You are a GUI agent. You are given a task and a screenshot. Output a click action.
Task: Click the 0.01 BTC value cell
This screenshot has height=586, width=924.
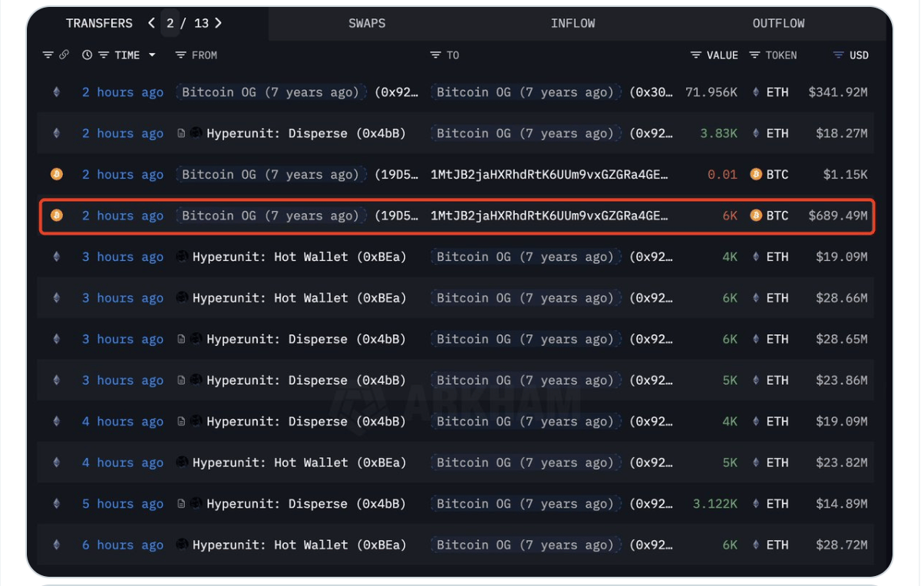tap(722, 174)
